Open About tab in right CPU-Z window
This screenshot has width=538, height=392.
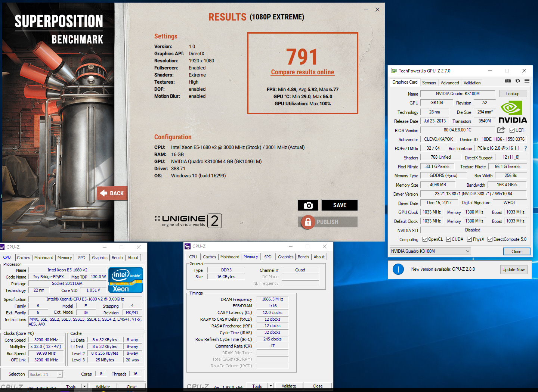(x=319, y=257)
